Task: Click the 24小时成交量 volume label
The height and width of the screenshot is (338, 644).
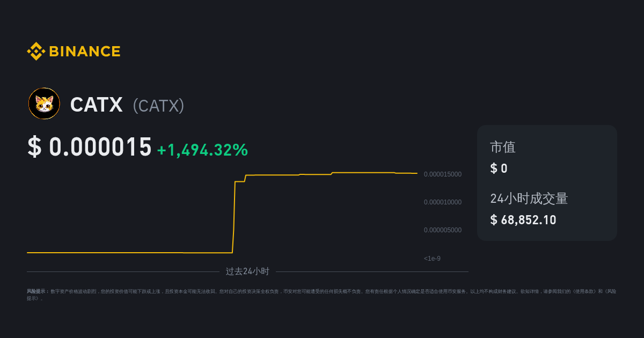Action: coord(529,199)
